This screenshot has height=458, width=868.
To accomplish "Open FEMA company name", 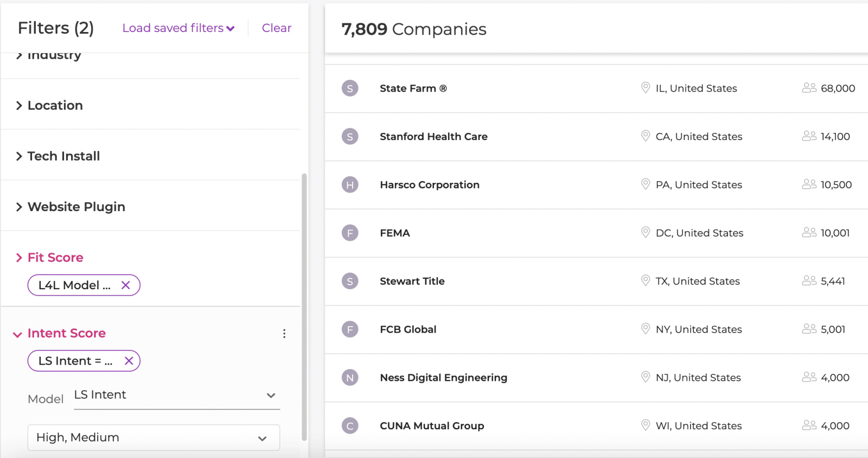I will coord(395,233).
